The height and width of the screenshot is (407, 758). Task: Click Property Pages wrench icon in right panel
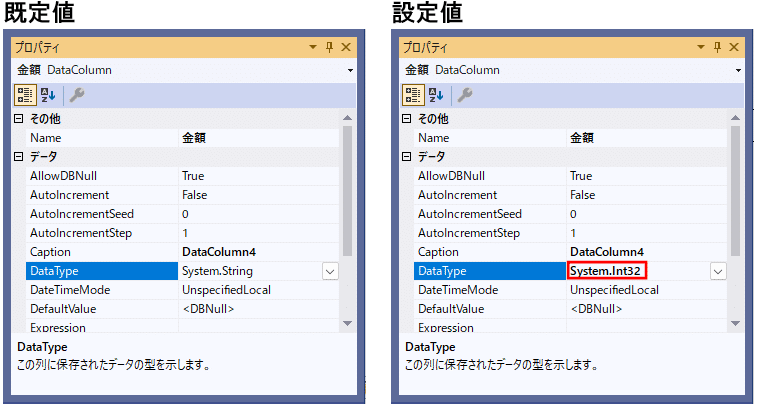pos(465,95)
